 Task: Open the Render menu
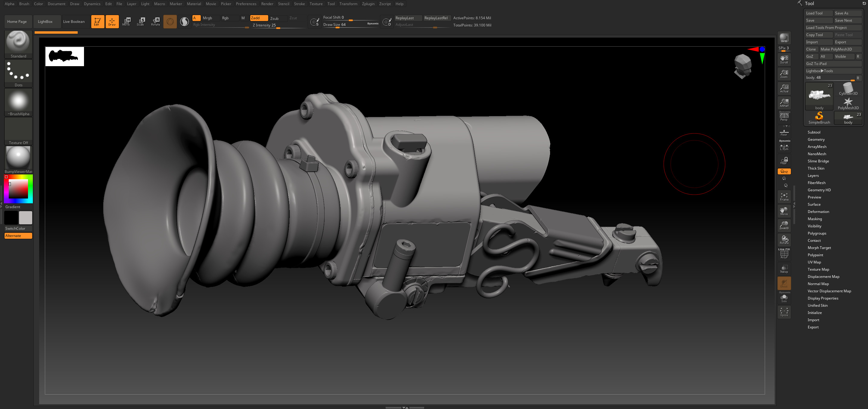[x=267, y=4]
